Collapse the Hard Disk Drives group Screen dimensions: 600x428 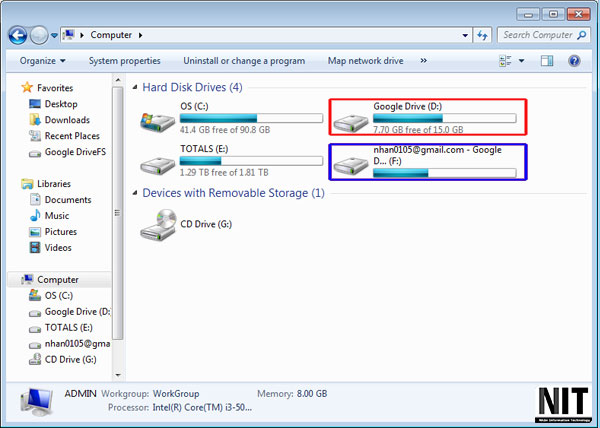(135, 87)
